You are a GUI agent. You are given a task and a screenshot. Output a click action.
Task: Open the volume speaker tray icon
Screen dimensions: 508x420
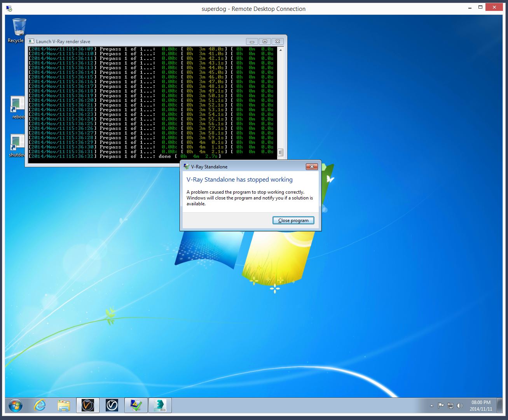pyautogui.click(x=460, y=406)
